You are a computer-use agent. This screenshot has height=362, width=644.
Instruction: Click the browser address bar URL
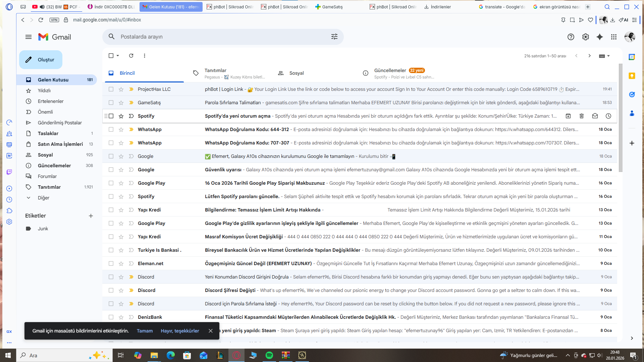[x=107, y=20]
